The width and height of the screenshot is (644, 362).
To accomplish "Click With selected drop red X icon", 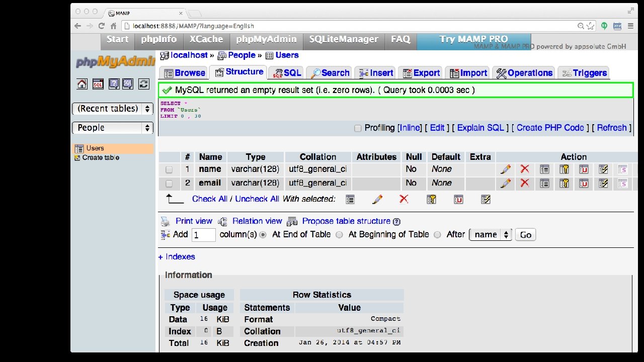I will [x=404, y=199].
